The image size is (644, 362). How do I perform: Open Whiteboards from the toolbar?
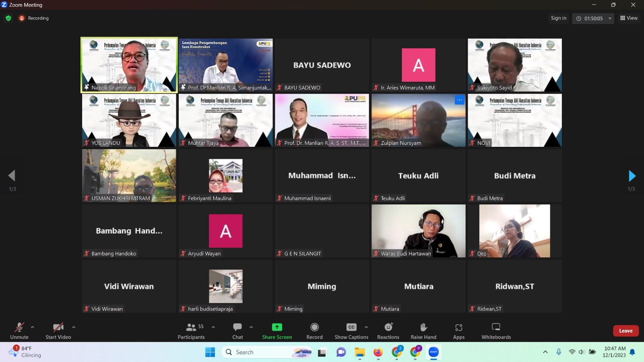click(496, 327)
